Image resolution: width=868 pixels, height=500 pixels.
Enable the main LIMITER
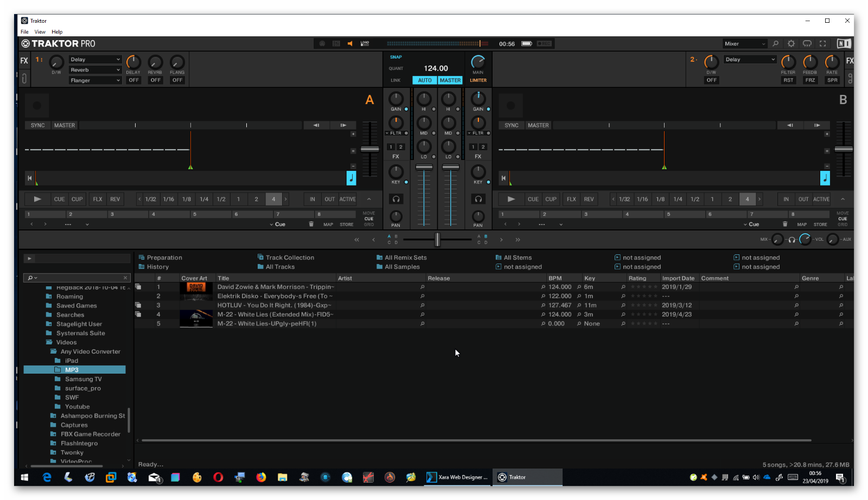point(477,80)
